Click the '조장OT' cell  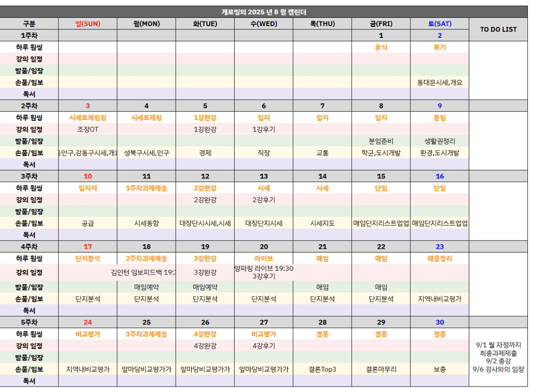pos(88,129)
